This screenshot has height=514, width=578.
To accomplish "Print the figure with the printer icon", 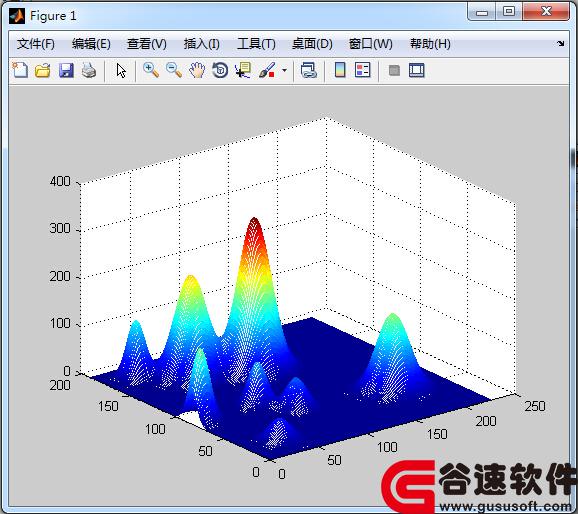I will 89,70.
